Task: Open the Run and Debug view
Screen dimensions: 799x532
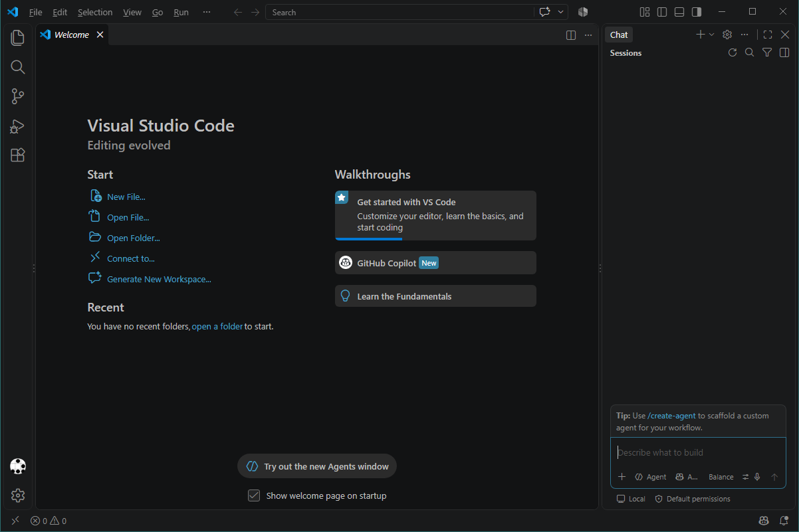Action: tap(18, 126)
